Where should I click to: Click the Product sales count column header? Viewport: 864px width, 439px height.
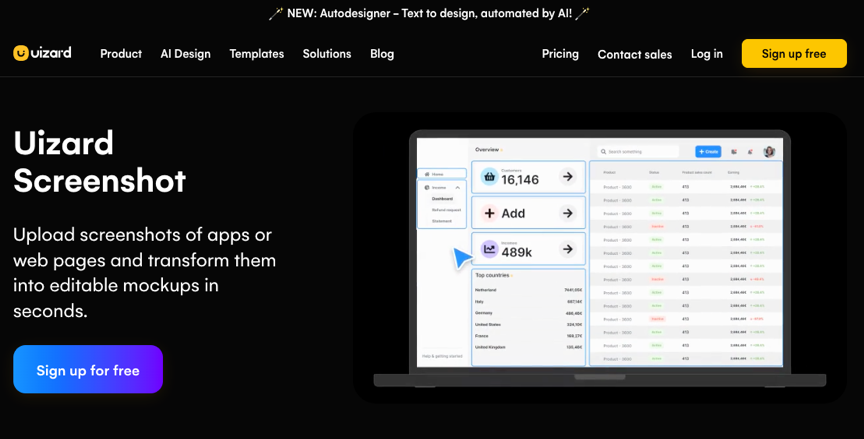[x=697, y=172]
